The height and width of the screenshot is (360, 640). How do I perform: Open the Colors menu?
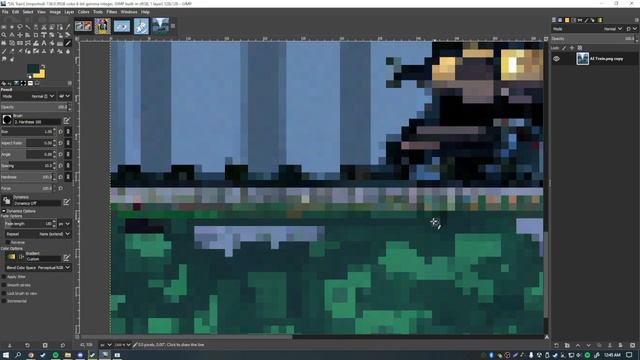83,12
